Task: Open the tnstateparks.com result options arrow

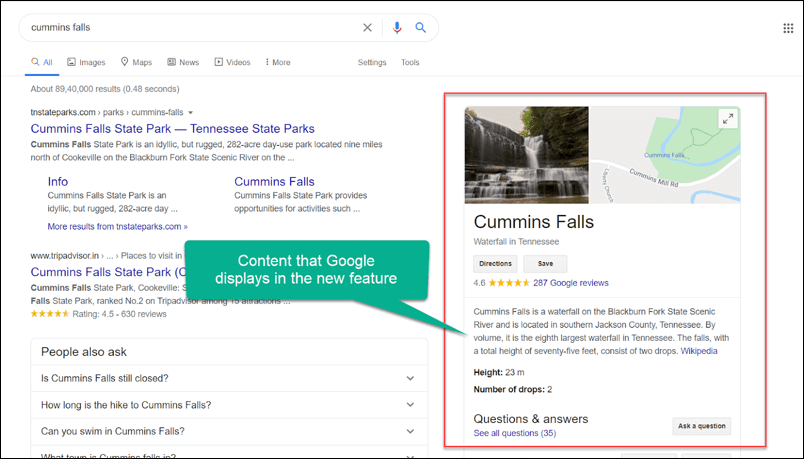Action: click(x=191, y=112)
